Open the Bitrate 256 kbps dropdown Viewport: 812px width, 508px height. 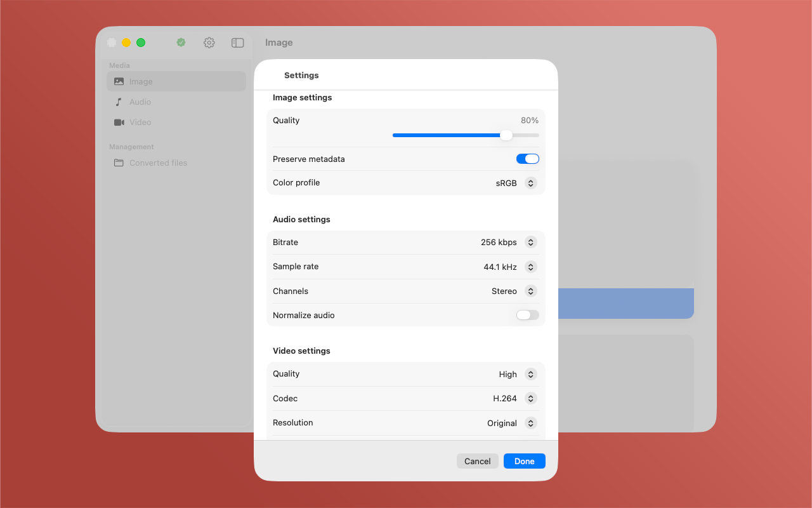pos(509,242)
